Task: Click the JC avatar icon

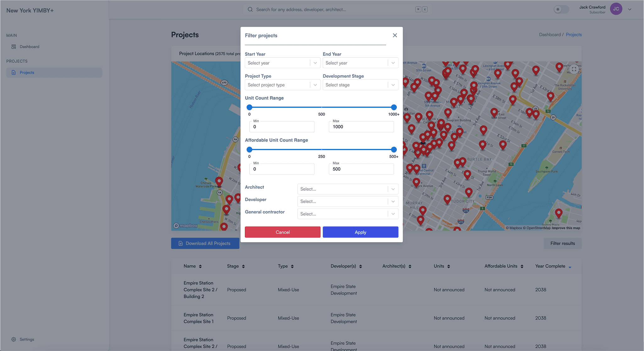Action: (x=616, y=9)
